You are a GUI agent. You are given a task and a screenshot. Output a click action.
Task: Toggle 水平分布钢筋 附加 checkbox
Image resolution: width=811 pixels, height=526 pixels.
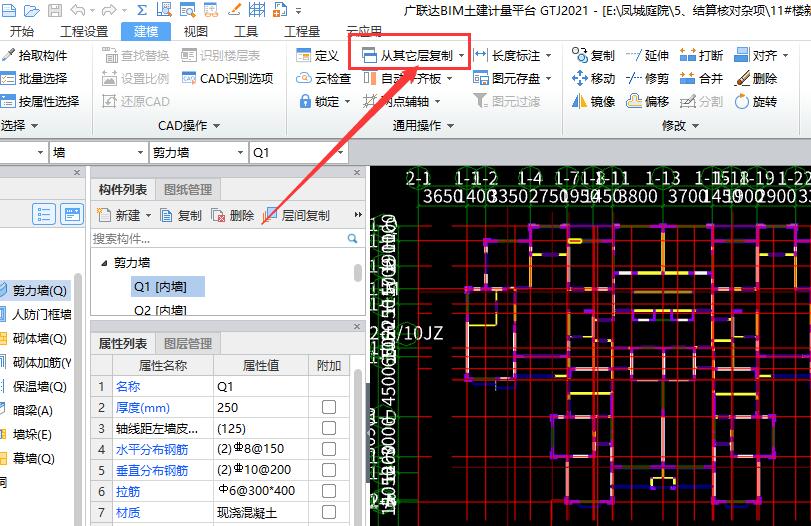(329, 449)
